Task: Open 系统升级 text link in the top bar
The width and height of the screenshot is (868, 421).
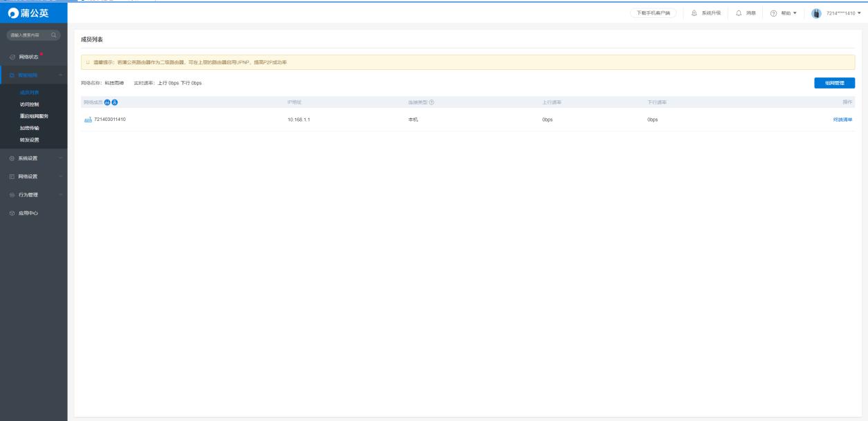Action: click(712, 13)
